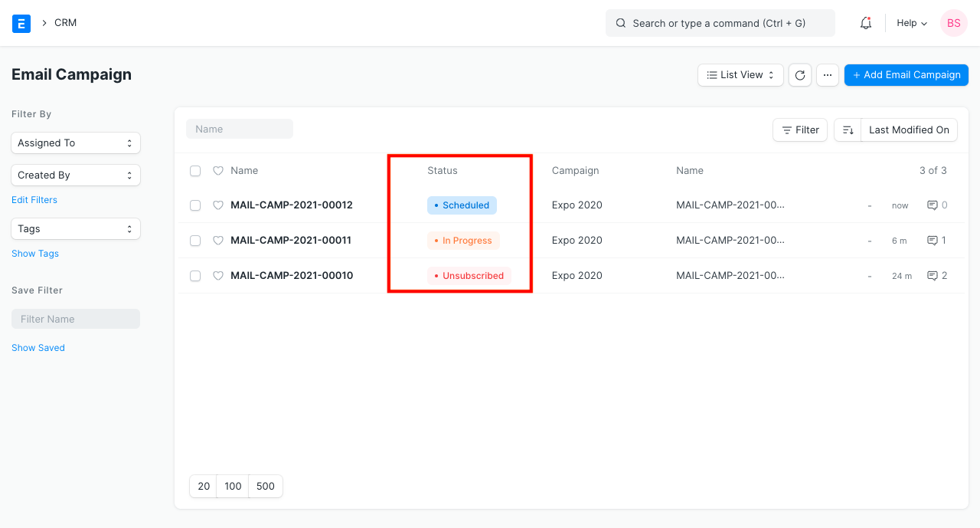Open Edit Filters link
The width and height of the screenshot is (980, 528).
pos(34,199)
